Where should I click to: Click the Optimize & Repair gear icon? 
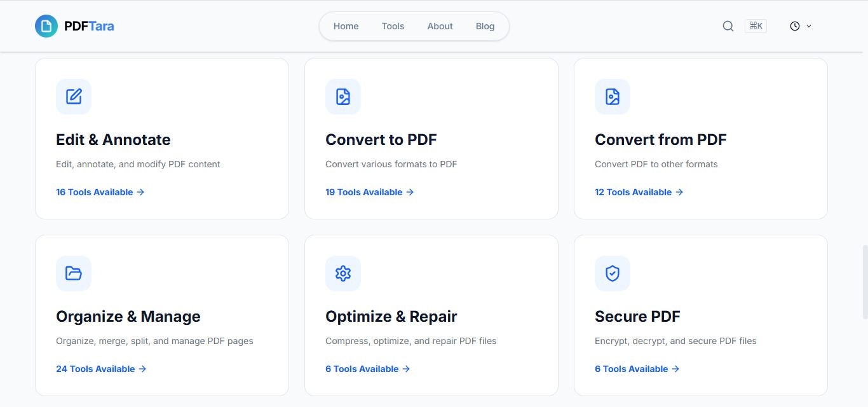pos(342,273)
